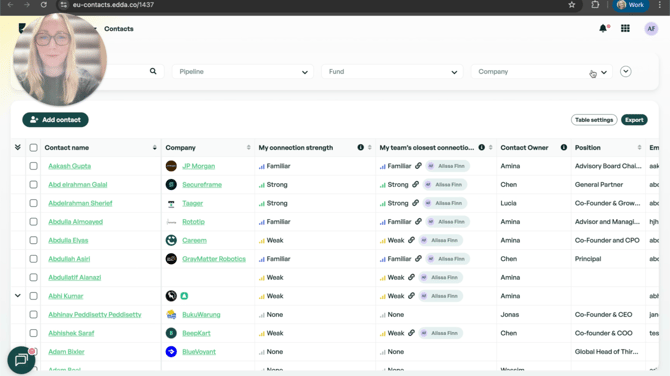Click the Secureframe company logo
The image size is (670, 376).
point(171,185)
